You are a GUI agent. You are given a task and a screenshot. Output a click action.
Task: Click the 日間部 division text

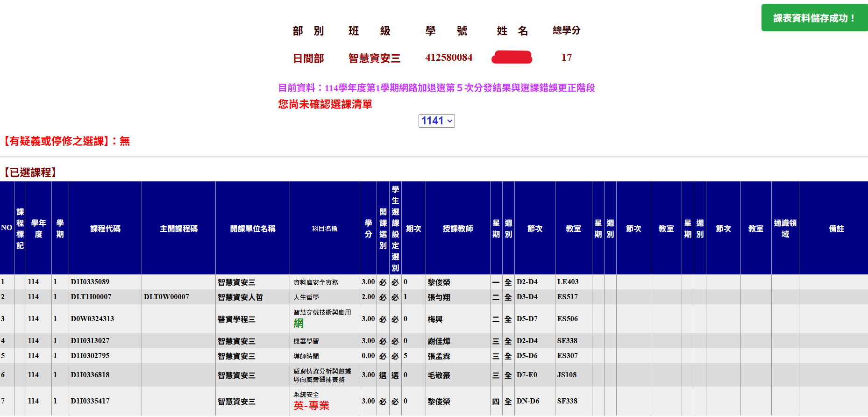pos(308,58)
